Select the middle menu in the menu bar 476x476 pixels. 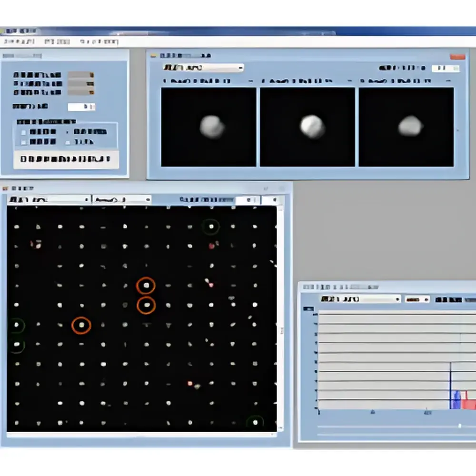pyautogui.click(x=58, y=41)
